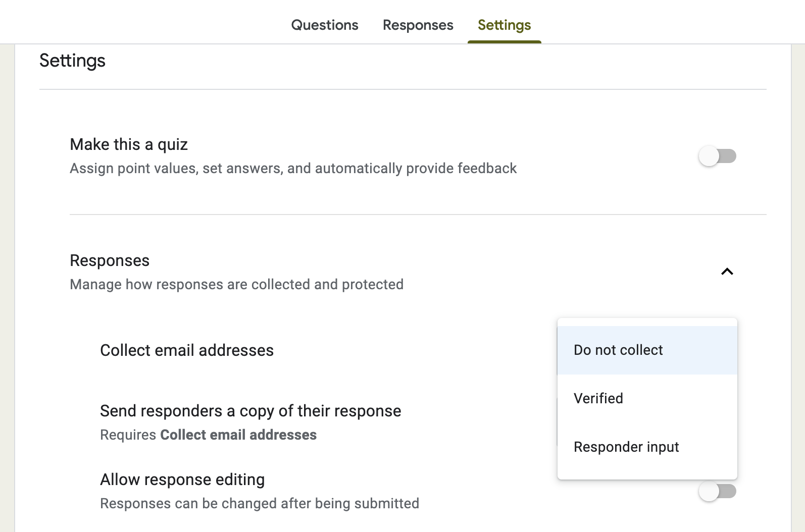Select Verified from email dropdown
This screenshot has width=805, height=532.
(x=598, y=398)
